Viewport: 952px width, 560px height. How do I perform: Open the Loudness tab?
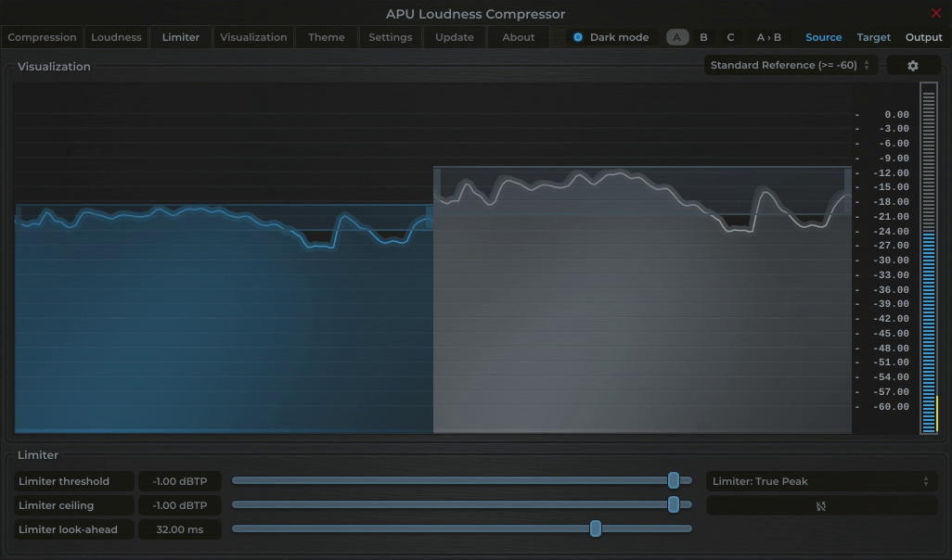pyautogui.click(x=116, y=37)
